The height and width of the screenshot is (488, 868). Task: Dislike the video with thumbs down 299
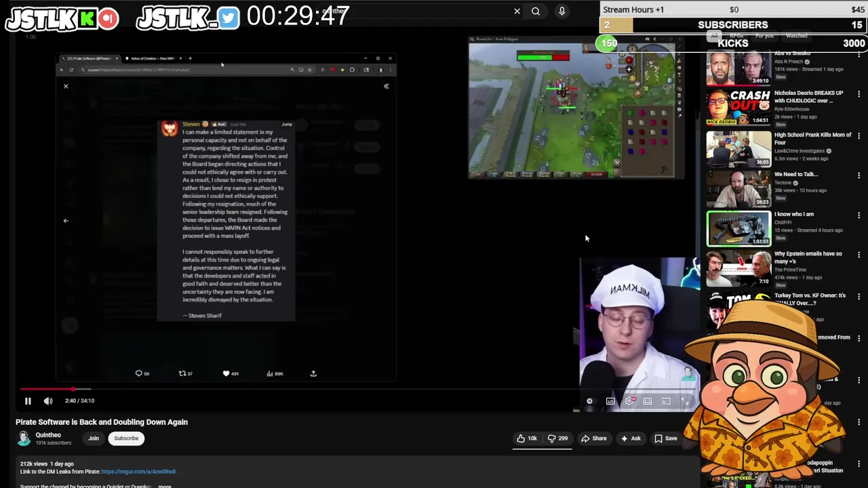pos(558,439)
